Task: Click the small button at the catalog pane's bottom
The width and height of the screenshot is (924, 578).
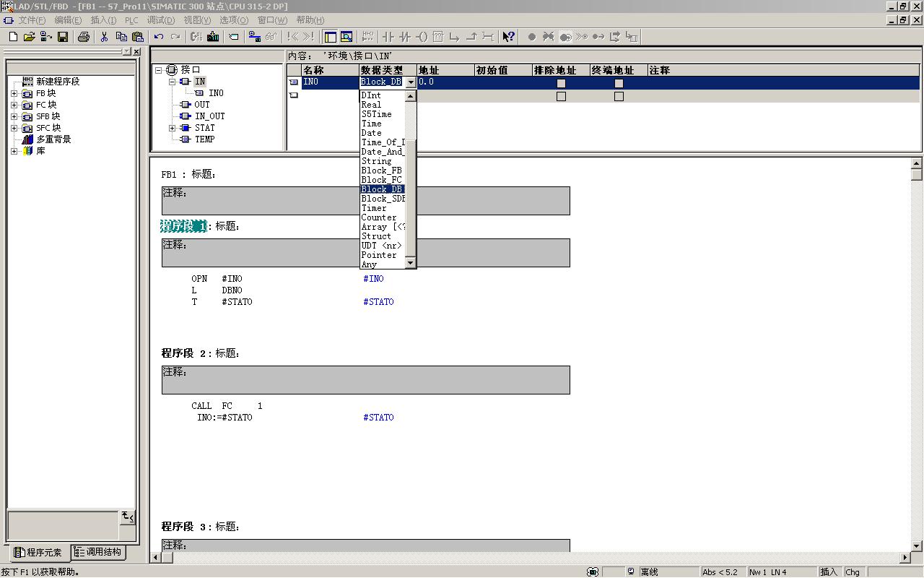Action: (x=128, y=516)
